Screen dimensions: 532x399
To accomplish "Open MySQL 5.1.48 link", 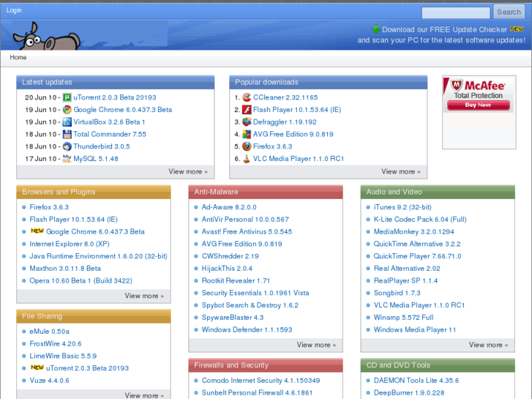I will 96,159.
